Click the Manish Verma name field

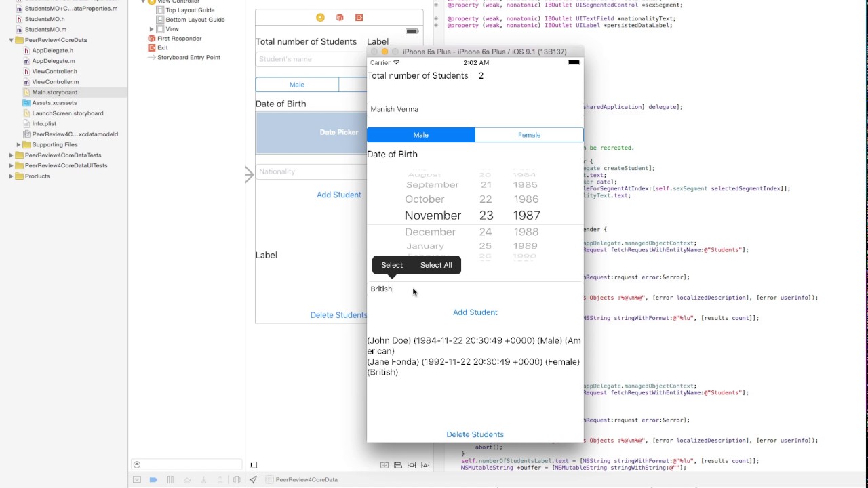475,109
